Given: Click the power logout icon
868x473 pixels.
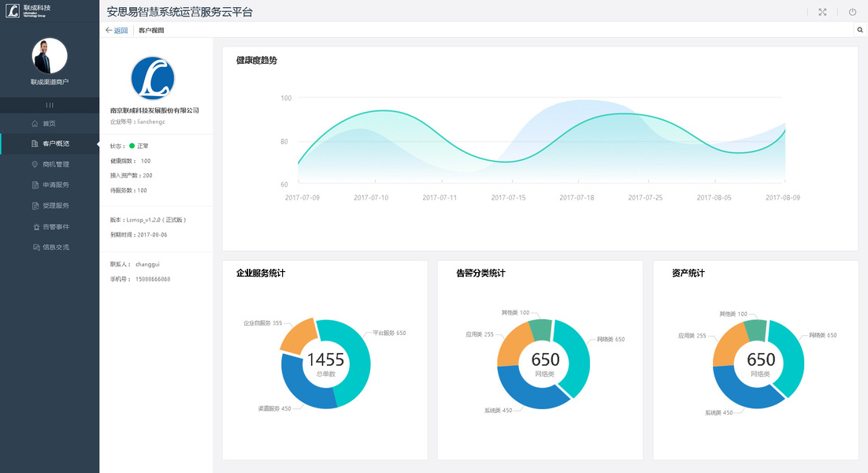Looking at the screenshot, I should (x=852, y=12).
